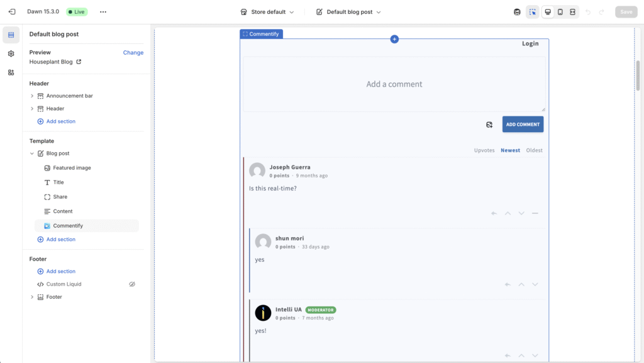The width and height of the screenshot is (644, 363).
Task: Sort comments by Newest
Action: [510, 150]
